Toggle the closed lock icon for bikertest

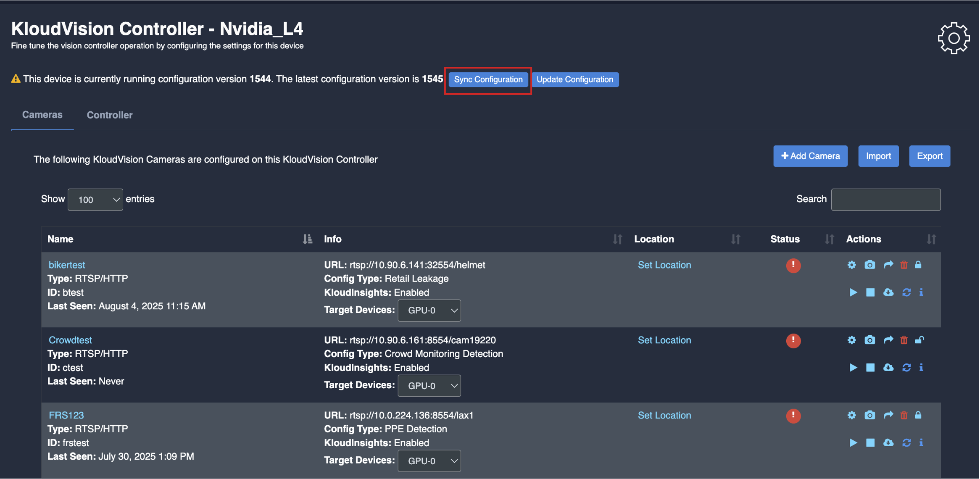coord(918,265)
